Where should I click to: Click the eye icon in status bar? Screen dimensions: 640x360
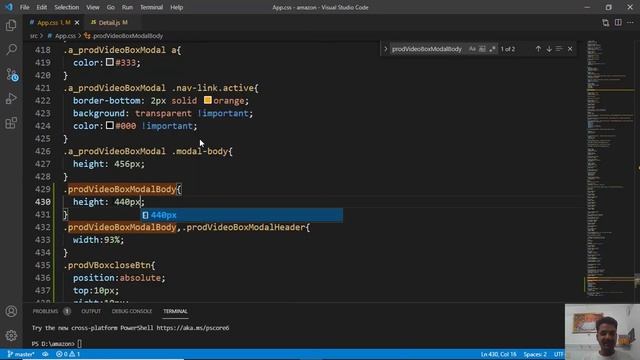coord(45,354)
